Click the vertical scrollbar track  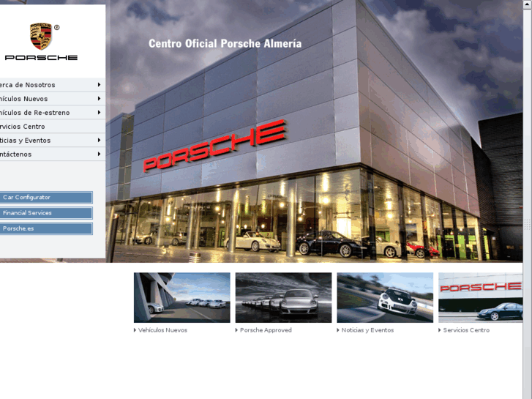click(x=528, y=204)
